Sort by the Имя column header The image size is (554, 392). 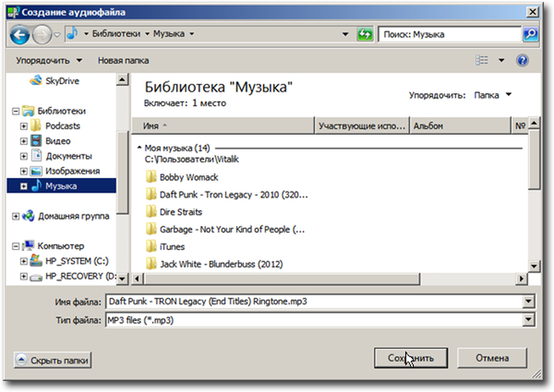pyautogui.click(x=222, y=125)
